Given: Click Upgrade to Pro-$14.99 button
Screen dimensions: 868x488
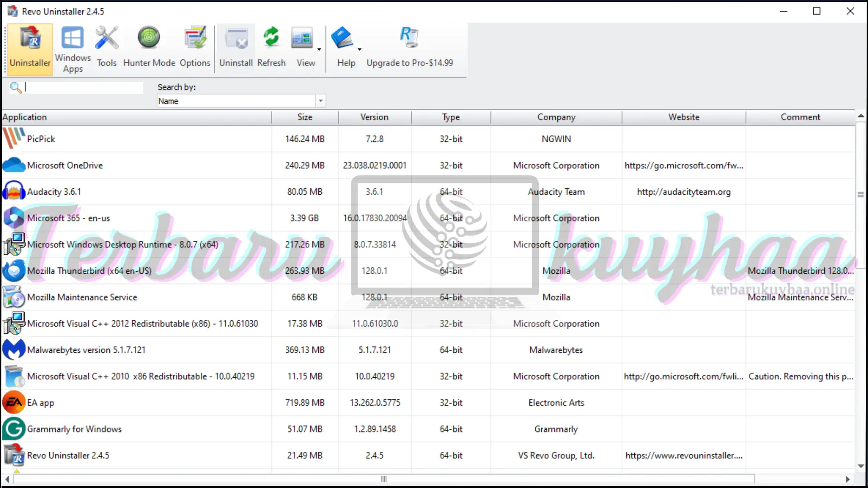Looking at the screenshot, I should (x=410, y=47).
